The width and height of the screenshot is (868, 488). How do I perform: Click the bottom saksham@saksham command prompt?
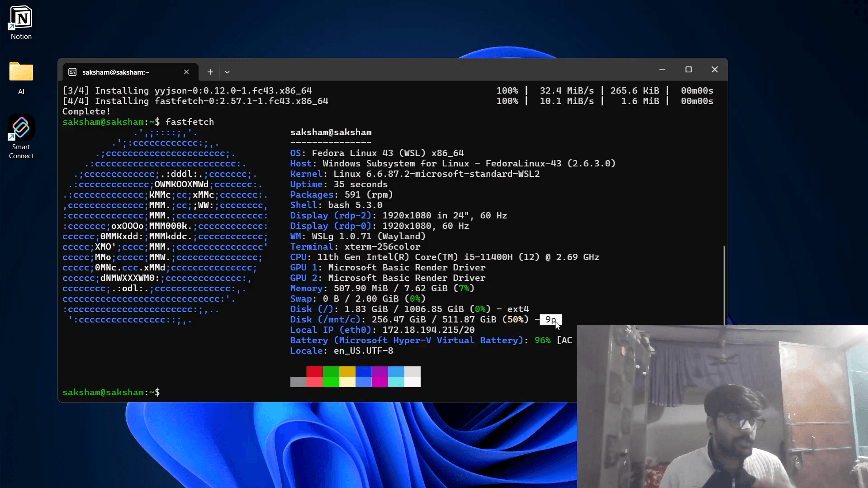(111, 392)
